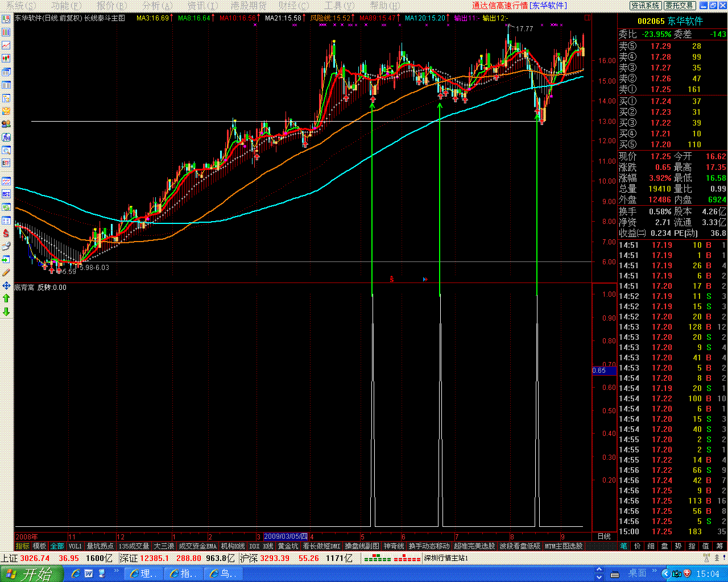Screen dimensions: 728x582
Task: Select the 看长做短DMI indicator tab
Action: pyautogui.click(x=322, y=546)
